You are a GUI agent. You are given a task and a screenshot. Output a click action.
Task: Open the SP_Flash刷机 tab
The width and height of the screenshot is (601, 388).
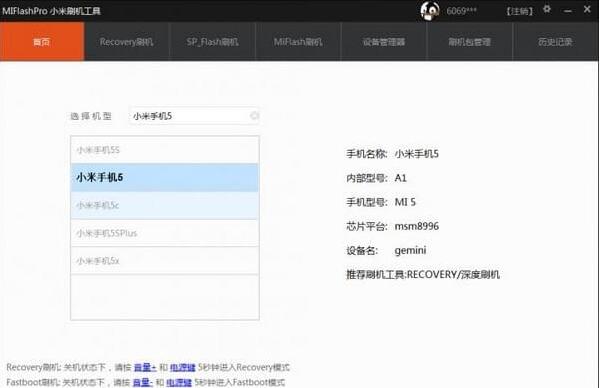pos(212,41)
